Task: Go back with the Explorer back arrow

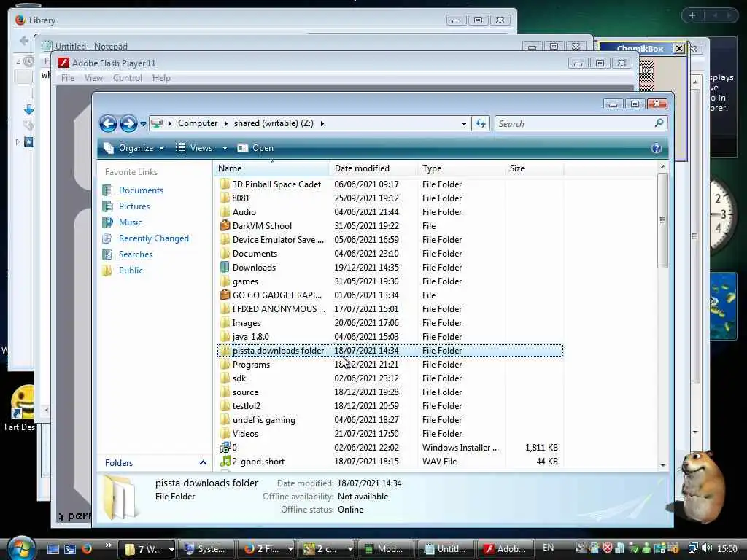Action: pos(108,124)
